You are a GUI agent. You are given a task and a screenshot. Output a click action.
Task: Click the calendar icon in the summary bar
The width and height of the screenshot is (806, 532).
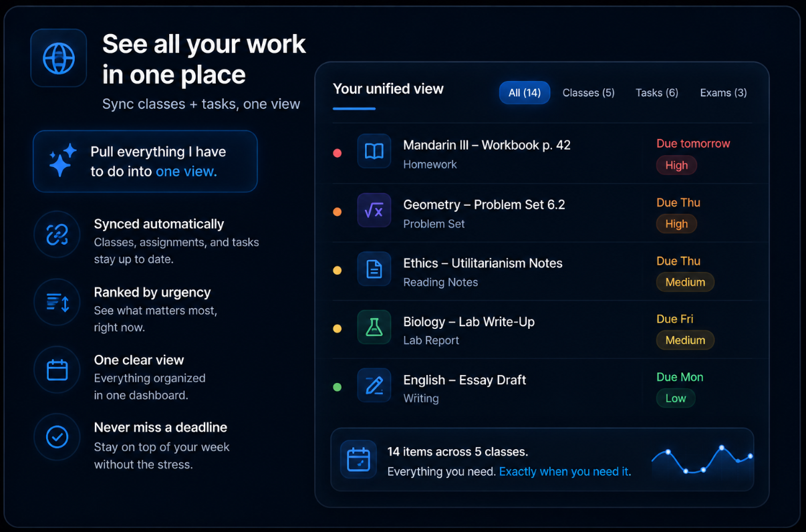click(358, 460)
